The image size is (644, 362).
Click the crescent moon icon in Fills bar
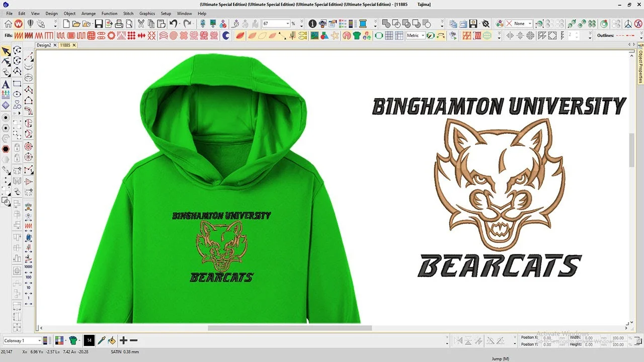(226, 36)
